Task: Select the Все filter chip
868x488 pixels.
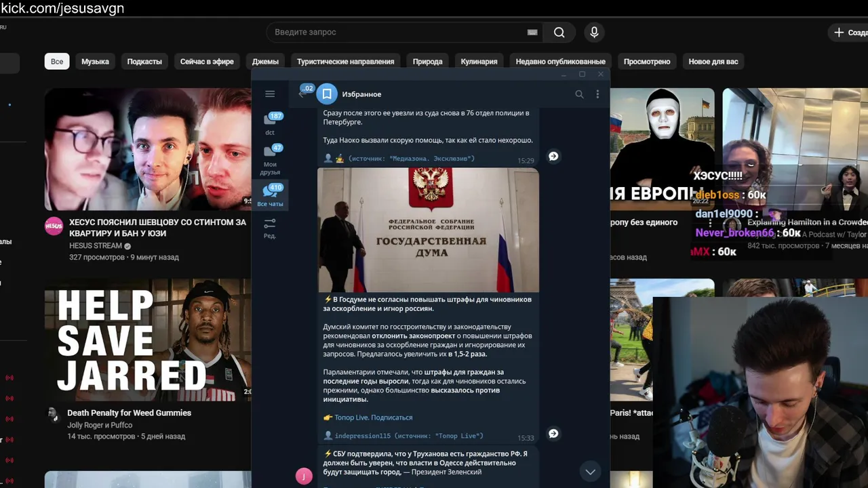Action: pyautogui.click(x=57, y=61)
